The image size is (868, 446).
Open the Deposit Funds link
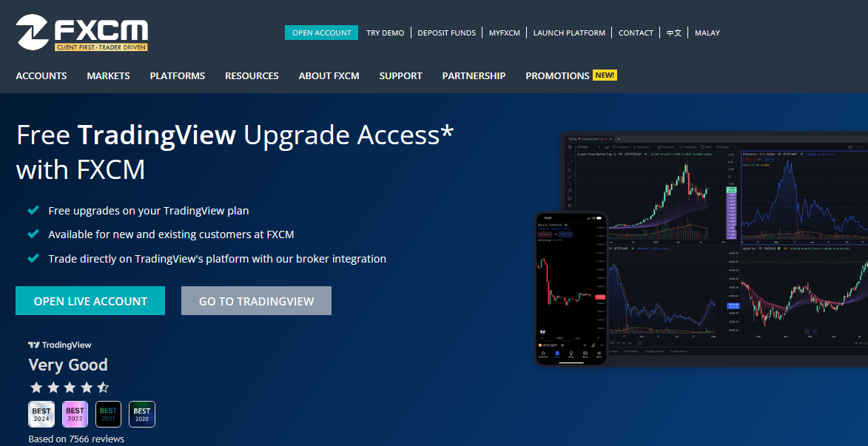point(447,33)
